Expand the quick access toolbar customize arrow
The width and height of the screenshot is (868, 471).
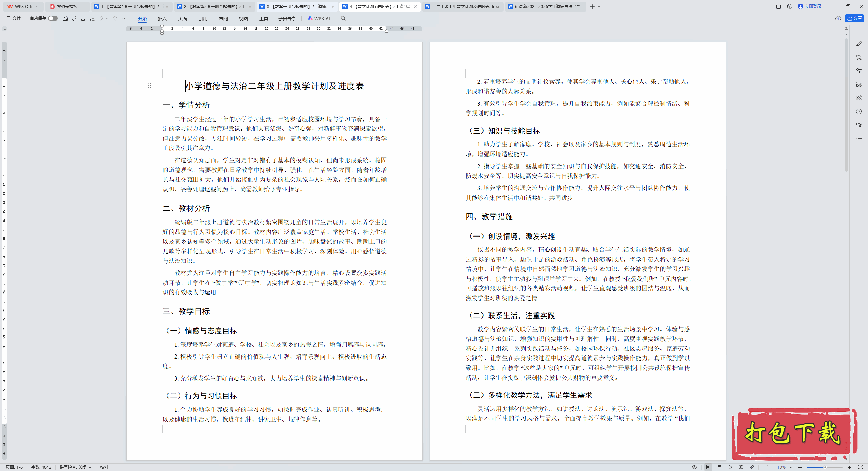(124, 18)
